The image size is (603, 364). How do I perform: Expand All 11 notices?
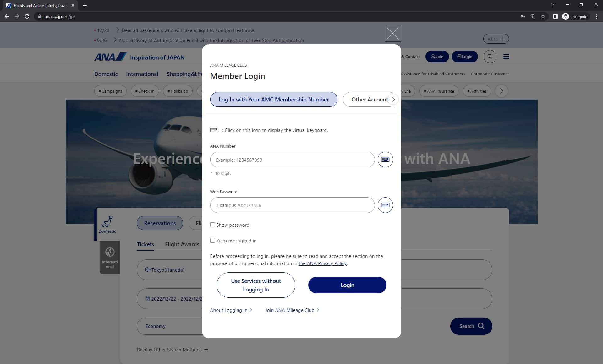pyautogui.click(x=496, y=39)
